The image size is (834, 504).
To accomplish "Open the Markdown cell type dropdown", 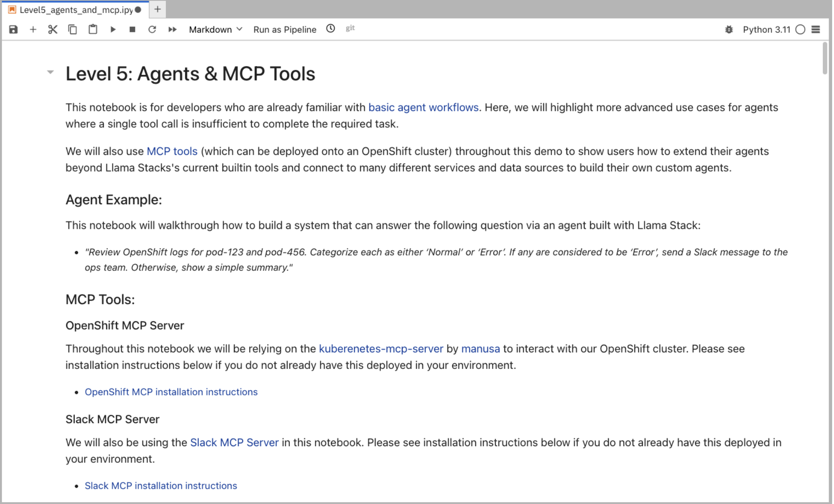I will (x=215, y=30).
